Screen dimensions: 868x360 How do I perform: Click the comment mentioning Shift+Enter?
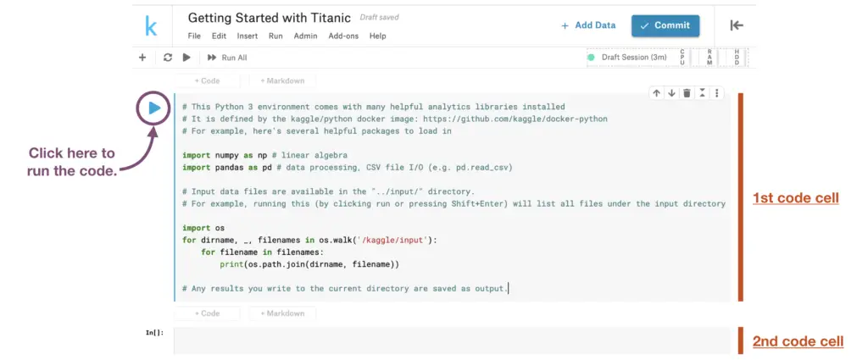454,203
